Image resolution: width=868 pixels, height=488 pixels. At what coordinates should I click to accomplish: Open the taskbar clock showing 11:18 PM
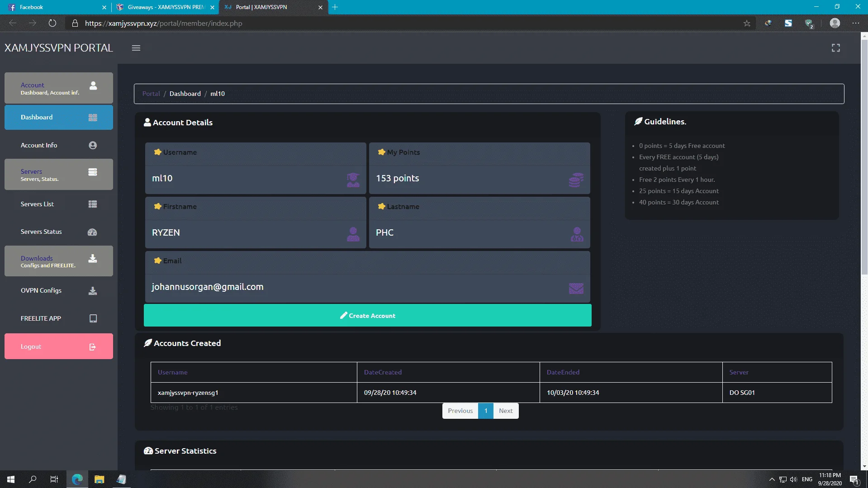pos(830,479)
